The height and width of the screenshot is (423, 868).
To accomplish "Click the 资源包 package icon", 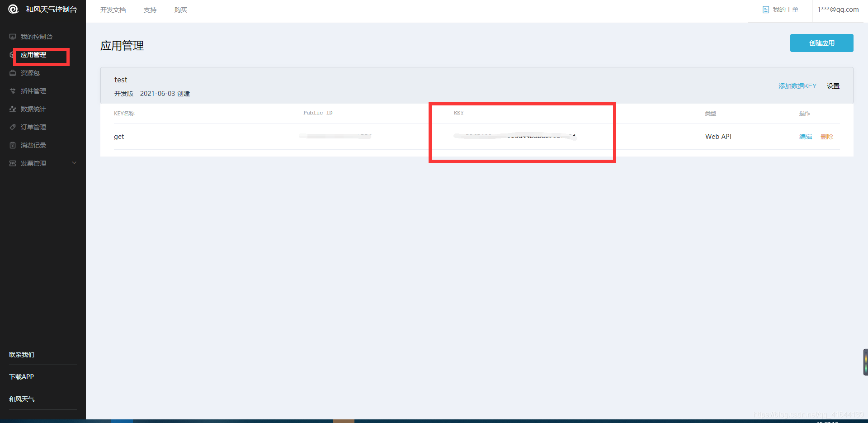I will pos(13,73).
